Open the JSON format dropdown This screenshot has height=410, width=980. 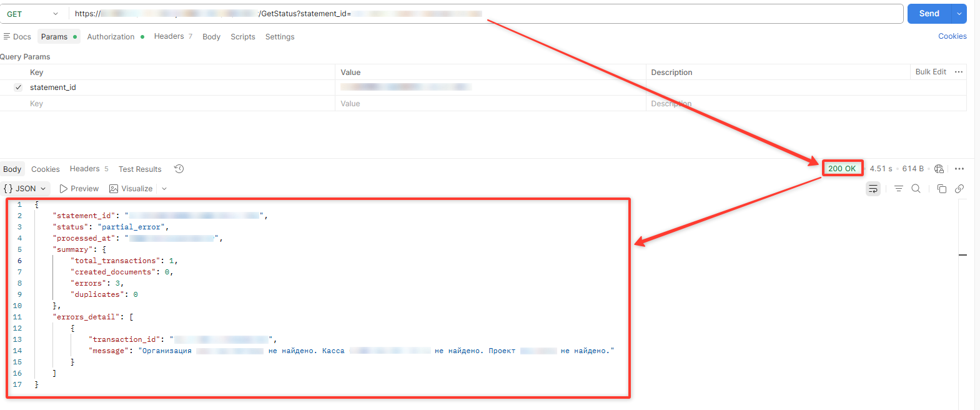point(25,189)
